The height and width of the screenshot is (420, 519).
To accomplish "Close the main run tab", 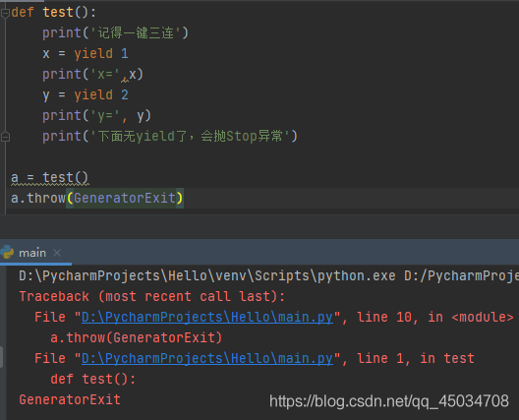I will [57, 253].
